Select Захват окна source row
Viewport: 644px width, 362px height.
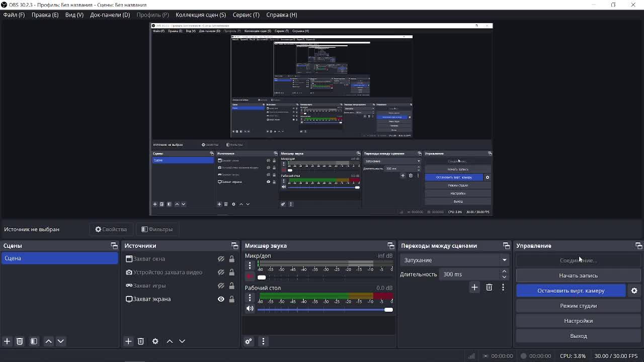pos(181,259)
